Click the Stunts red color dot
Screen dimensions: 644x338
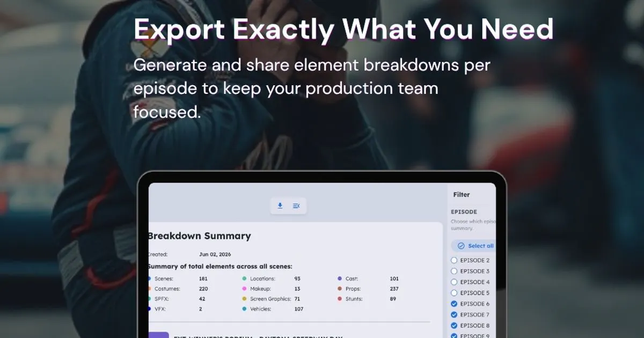pyautogui.click(x=340, y=299)
